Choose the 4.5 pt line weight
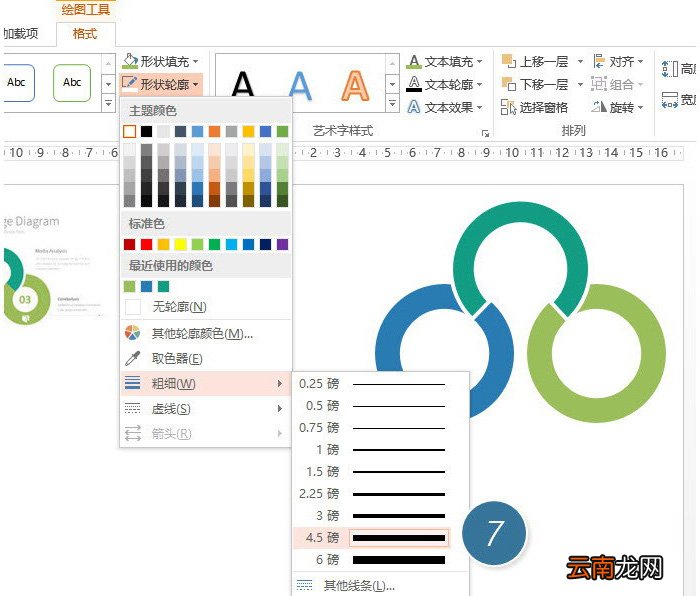700x596 pixels. click(x=372, y=538)
